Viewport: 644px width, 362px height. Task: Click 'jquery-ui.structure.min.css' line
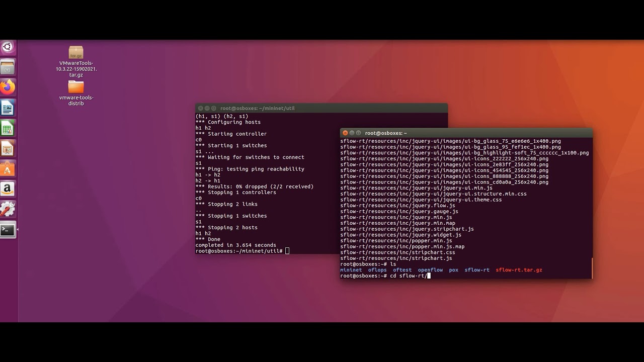coord(433,194)
